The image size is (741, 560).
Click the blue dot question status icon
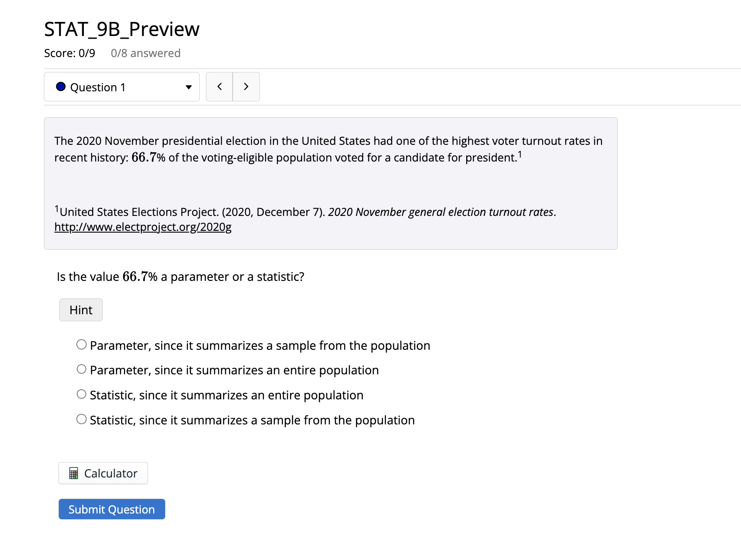pos(61,87)
